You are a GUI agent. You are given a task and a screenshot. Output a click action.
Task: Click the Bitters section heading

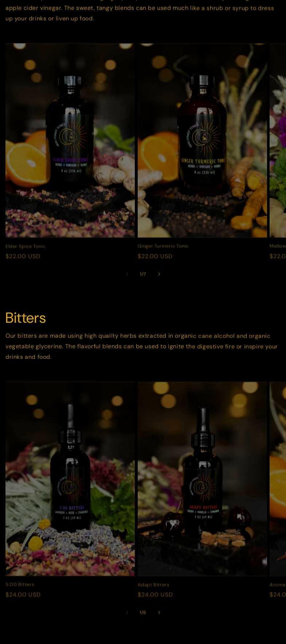click(x=26, y=318)
